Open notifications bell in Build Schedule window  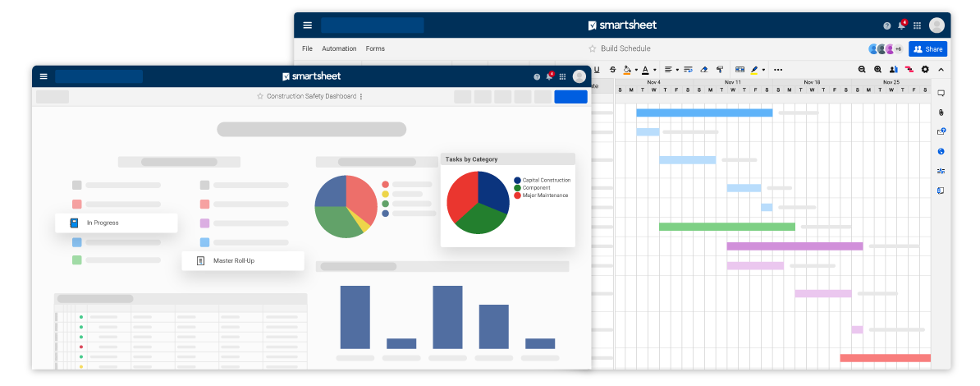[901, 25]
